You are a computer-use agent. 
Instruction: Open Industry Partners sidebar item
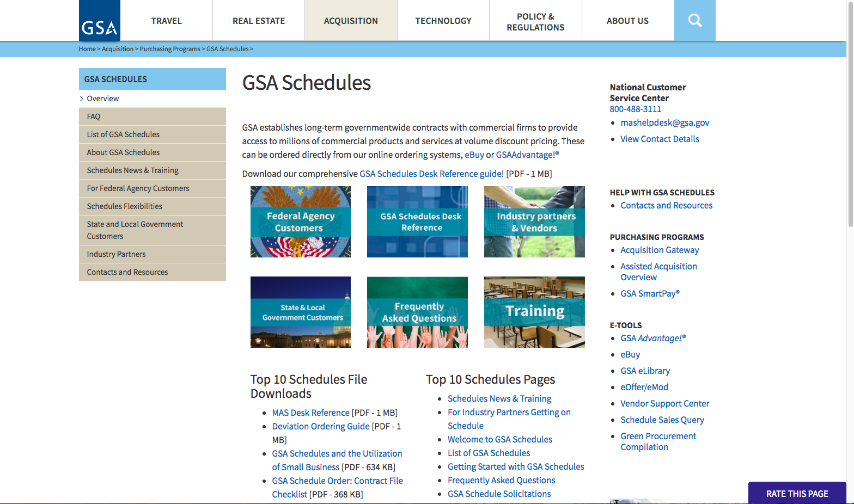[152, 254]
